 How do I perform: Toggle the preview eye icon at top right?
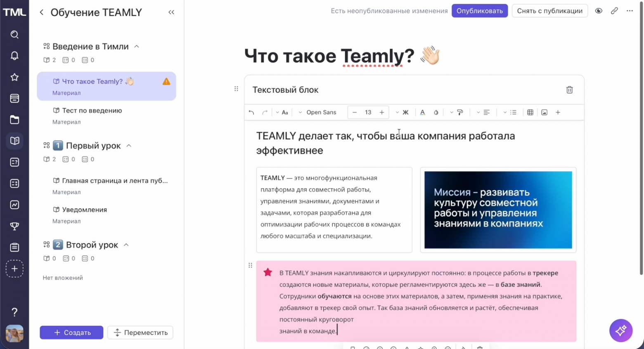[x=599, y=11]
